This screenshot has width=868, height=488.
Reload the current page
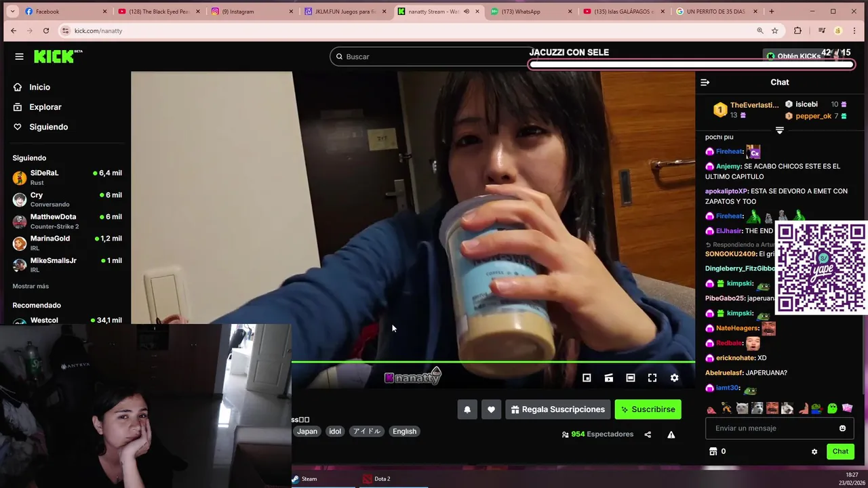click(x=46, y=30)
